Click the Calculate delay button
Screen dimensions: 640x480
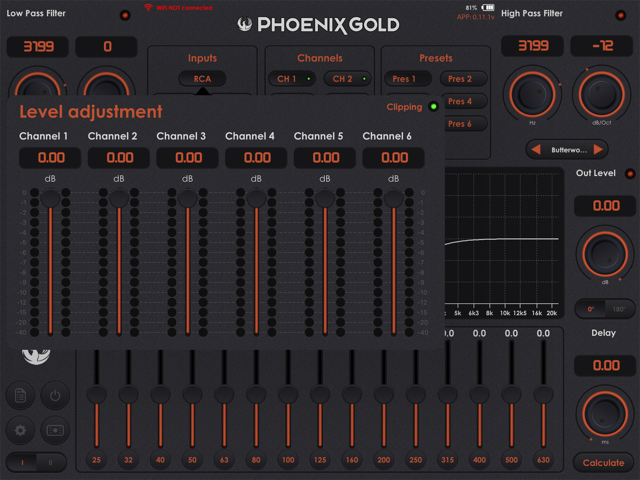604,463
